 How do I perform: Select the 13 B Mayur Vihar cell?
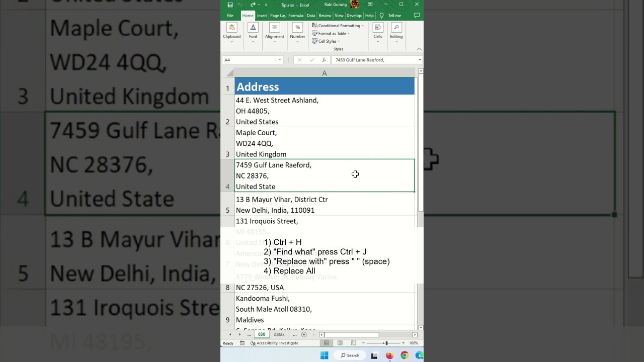325,204
